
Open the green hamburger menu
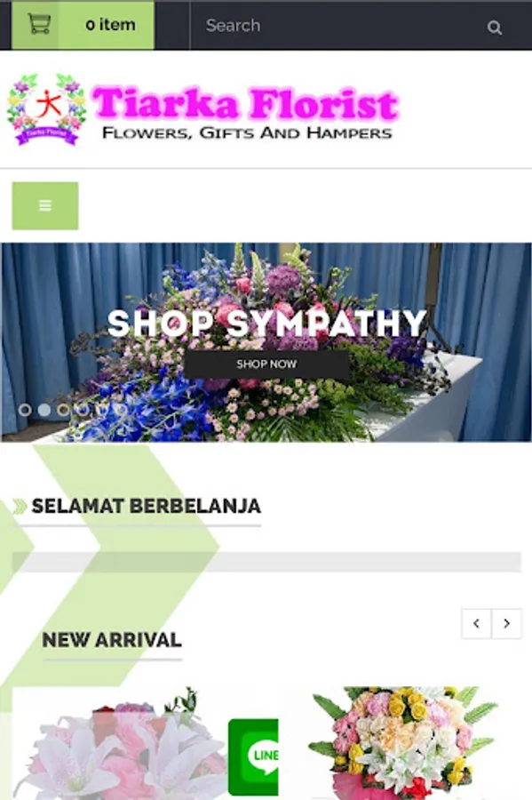(45, 205)
